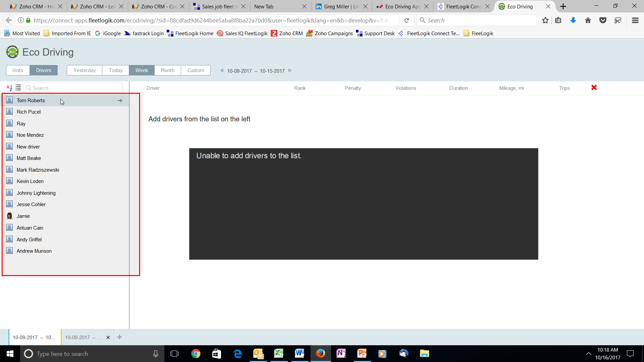Choose the Custom date range
644x362 pixels.
(196, 70)
